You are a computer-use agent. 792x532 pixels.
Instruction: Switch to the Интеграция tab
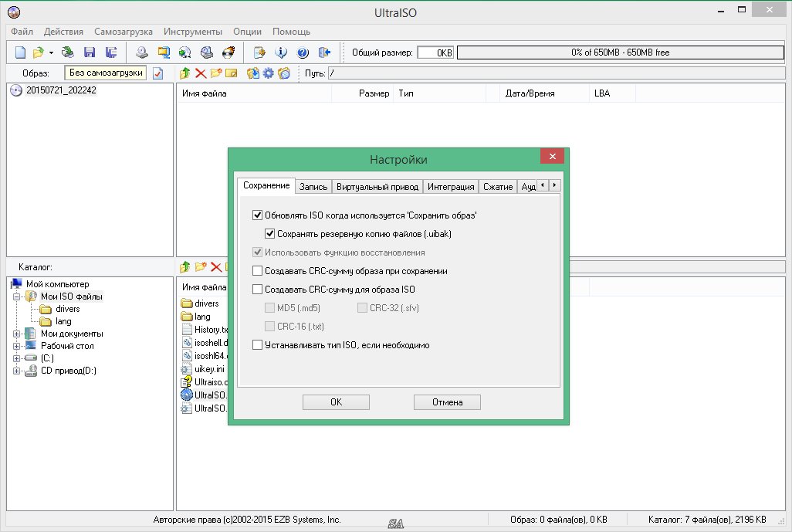coord(451,186)
